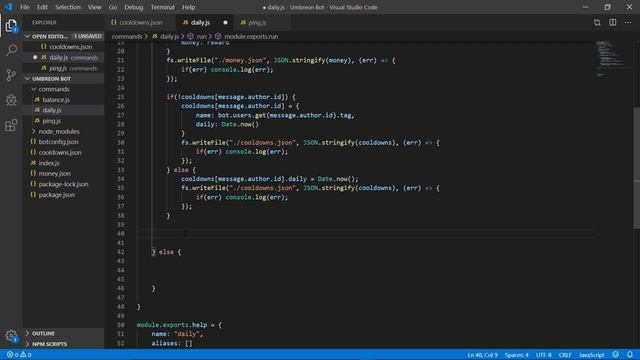Change CRLF end of line sequence

pyautogui.click(x=565, y=355)
